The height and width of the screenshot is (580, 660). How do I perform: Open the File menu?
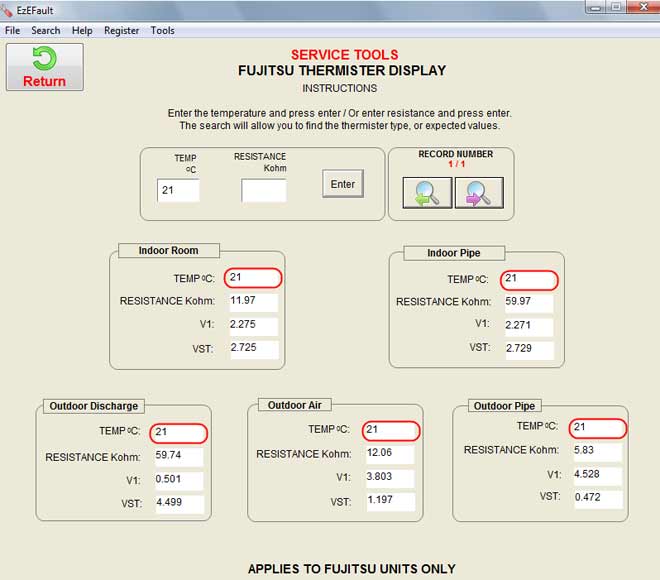coord(13,31)
